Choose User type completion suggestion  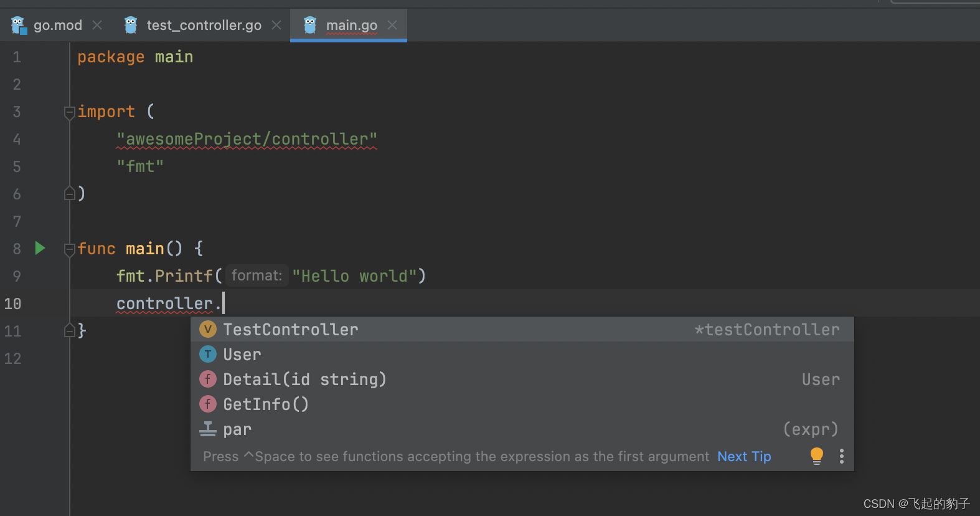click(x=522, y=354)
